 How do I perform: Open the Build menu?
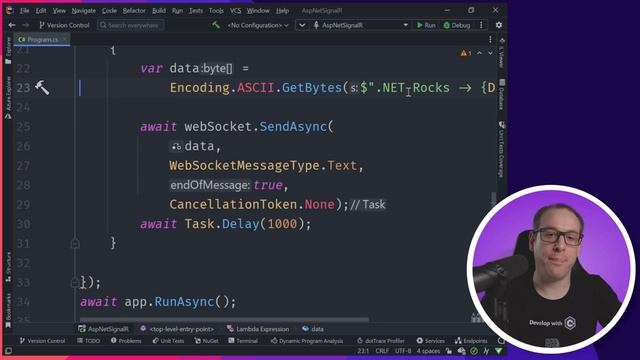point(159,11)
